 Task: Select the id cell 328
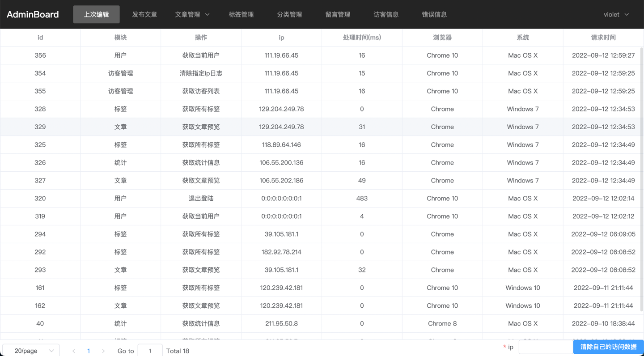pyautogui.click(x=40, y=109)
